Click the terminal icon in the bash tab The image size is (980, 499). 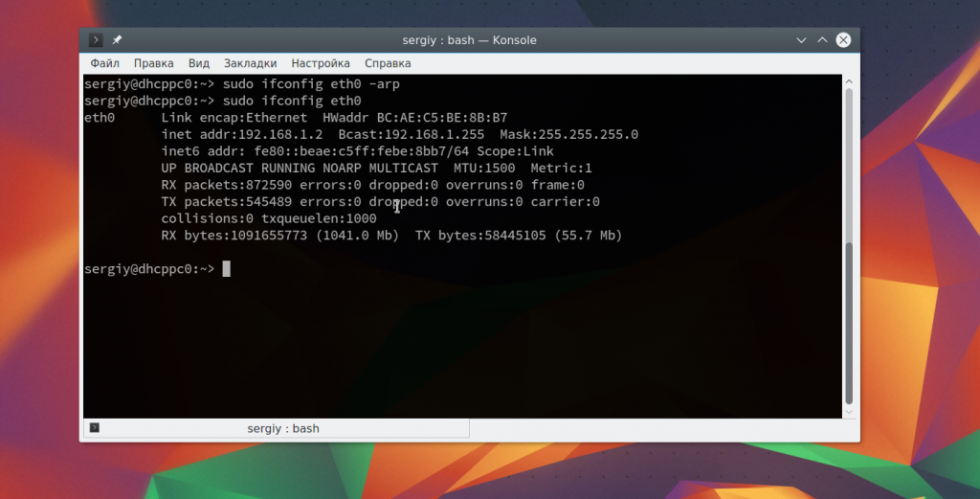95,428
